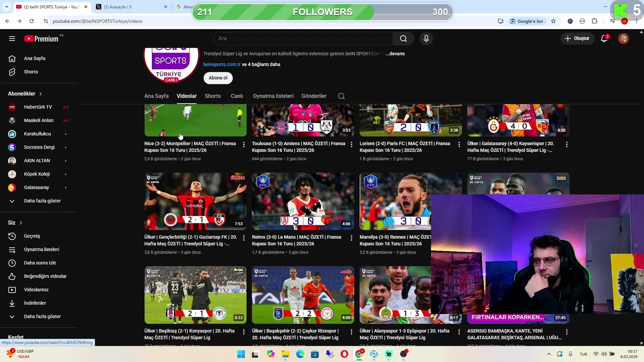Click the Google'a Sor button
This screenshot has height=362, width=644.
tap(527, 21)
